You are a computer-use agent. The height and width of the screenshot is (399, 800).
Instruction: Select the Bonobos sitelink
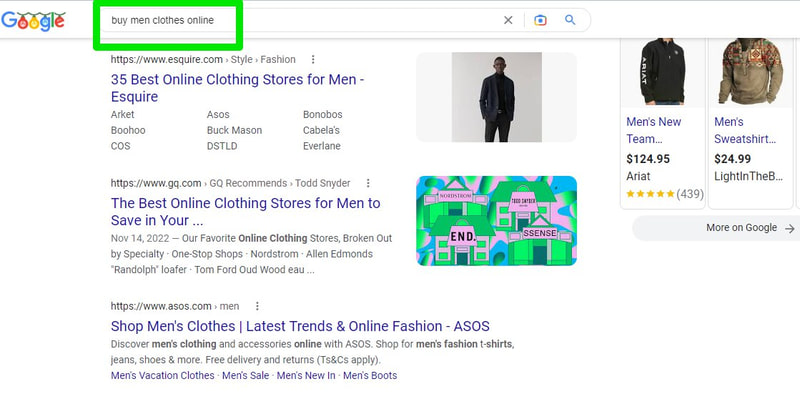click(322, 114)
